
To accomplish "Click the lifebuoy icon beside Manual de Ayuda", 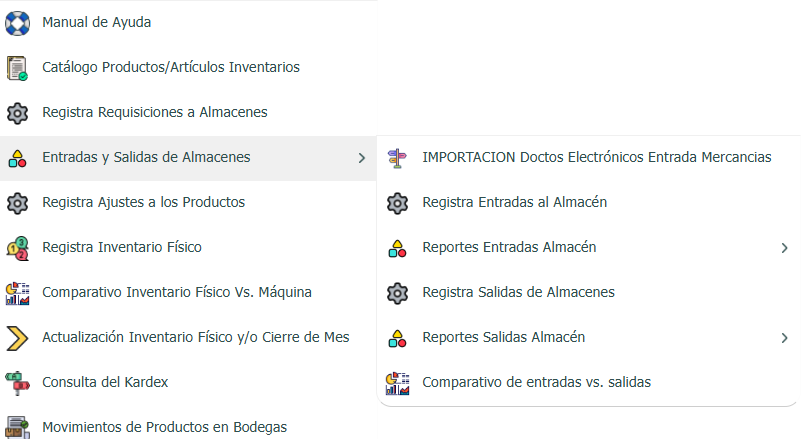I will click(17, 22).
